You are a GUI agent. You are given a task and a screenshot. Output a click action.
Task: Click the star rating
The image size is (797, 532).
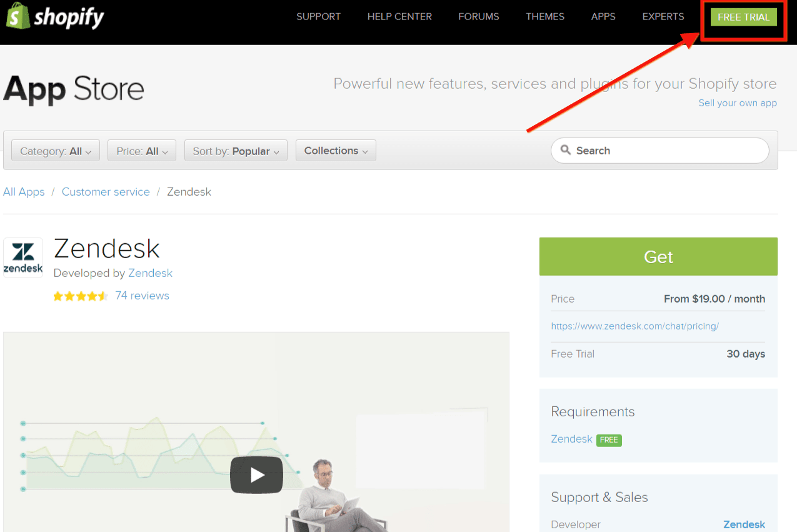pyautogui.click(x=81, y=296)
